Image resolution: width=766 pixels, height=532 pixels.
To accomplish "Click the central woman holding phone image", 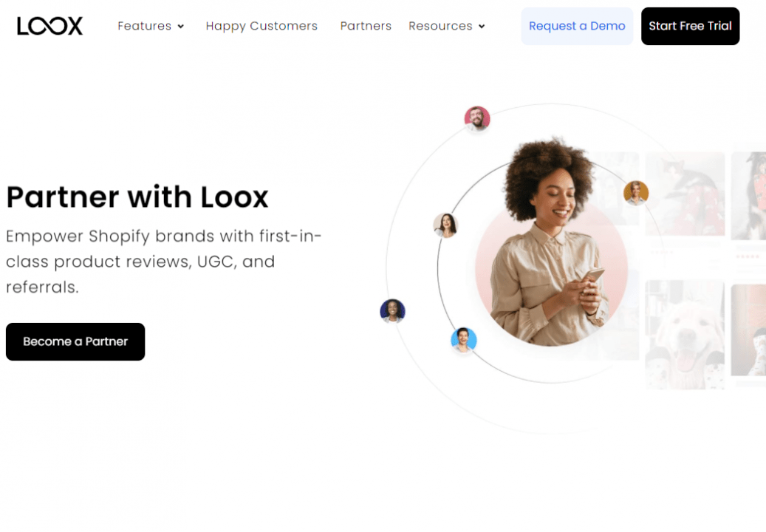I will pyautogui.click(x=551, y=243).
